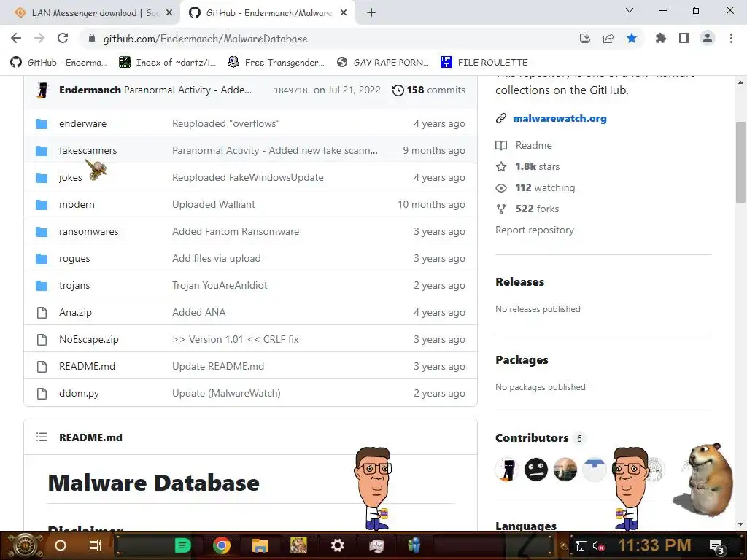Open the modern folder
747x560 pixels.
click(x=77, y=204)
